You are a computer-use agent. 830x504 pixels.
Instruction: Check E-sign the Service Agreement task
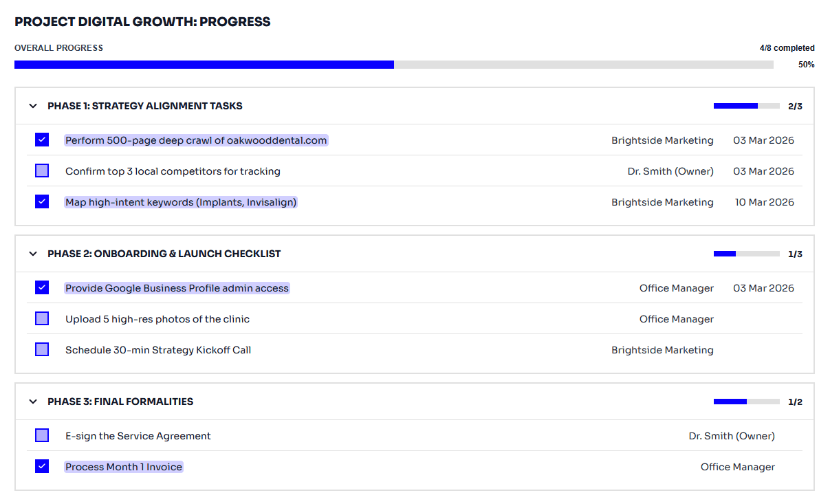[42, 436]
